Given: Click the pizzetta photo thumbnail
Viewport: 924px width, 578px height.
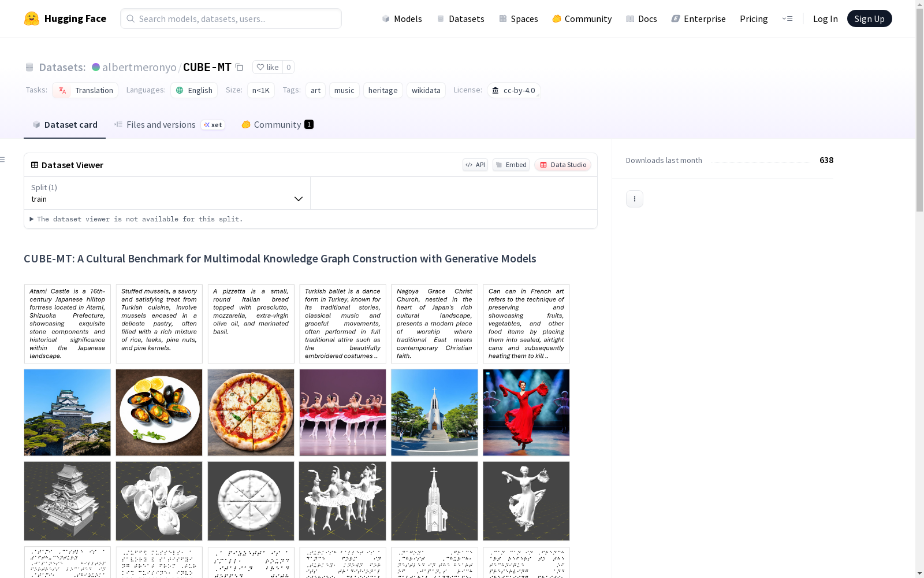Looking at the screenshot, I should pos(251,413).
